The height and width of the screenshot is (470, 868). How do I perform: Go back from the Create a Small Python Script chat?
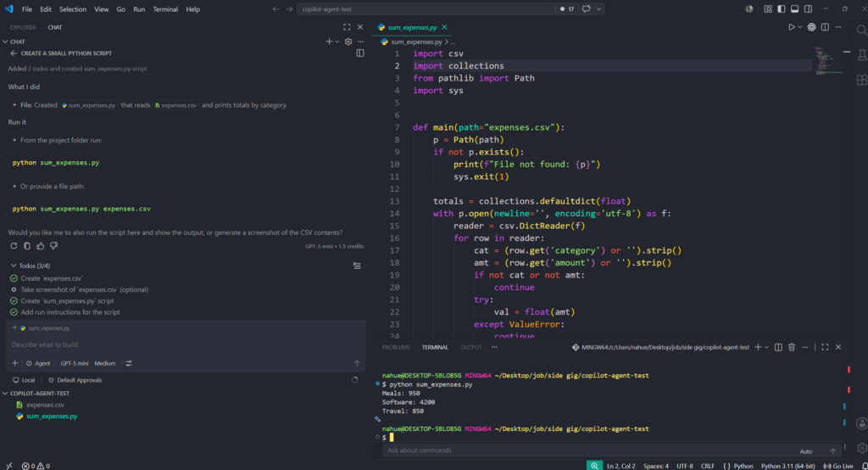[14, 53]
